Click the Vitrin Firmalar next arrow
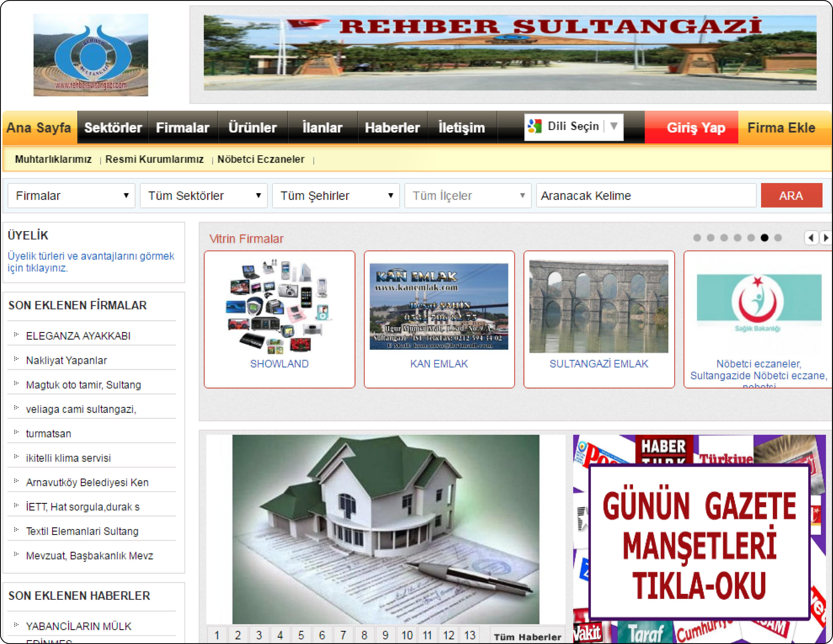The height and width of the screenshot is (644, 833). click(x=826, y=238)
